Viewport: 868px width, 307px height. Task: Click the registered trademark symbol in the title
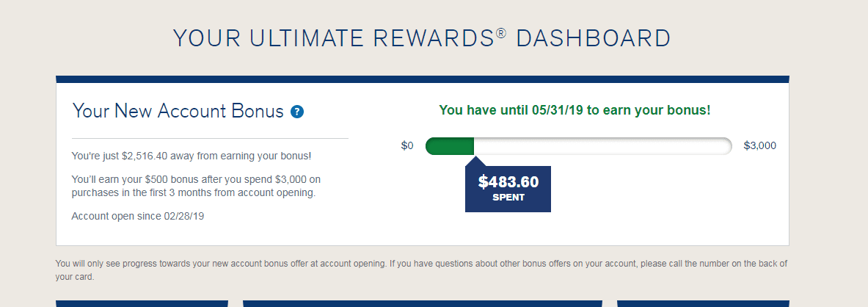(x=500, y=33)
